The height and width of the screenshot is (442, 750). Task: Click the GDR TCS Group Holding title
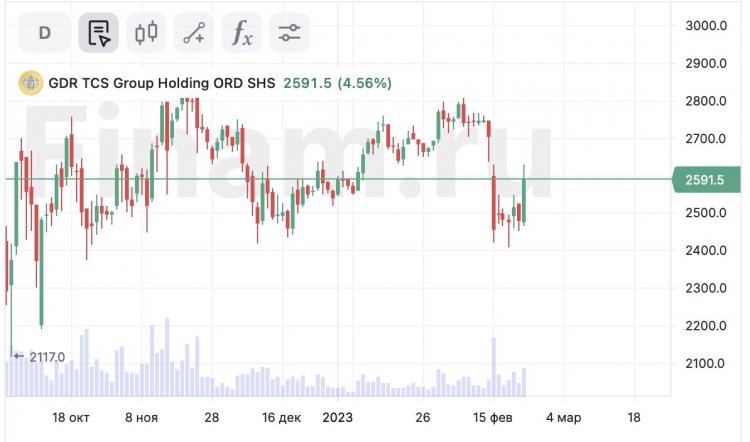coord(162,83)
